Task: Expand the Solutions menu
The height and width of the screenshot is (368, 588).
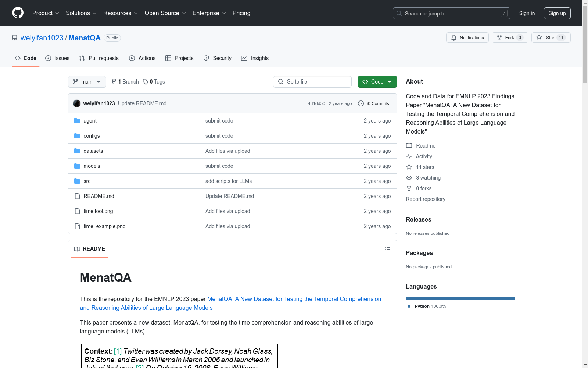Action: (81, 13)
